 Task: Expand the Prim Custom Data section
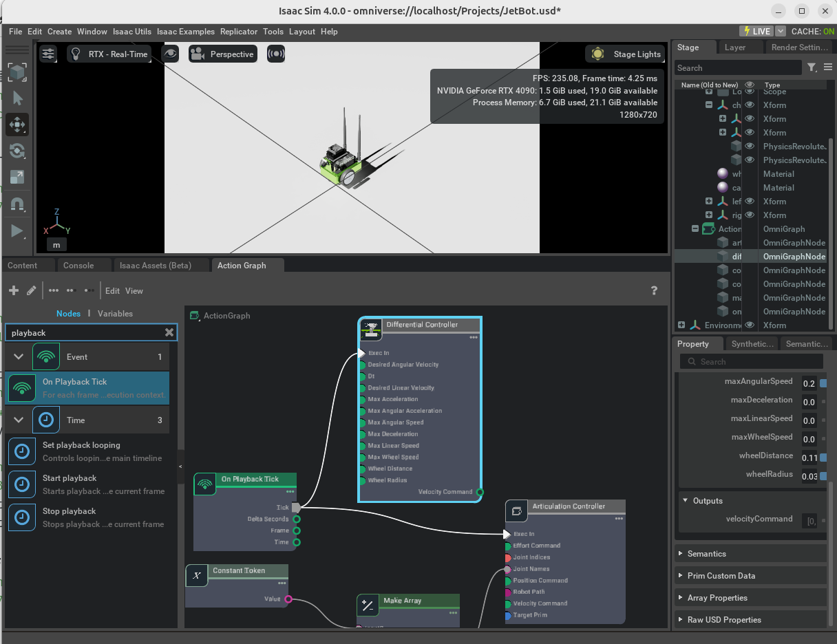click(x=681, y=575)
